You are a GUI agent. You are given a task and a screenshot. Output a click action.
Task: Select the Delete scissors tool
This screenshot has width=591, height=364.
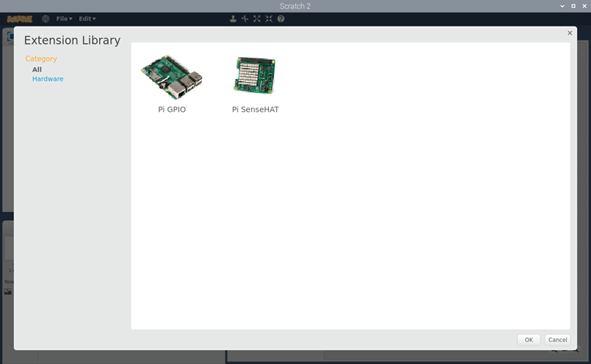(x=245, y=19)
